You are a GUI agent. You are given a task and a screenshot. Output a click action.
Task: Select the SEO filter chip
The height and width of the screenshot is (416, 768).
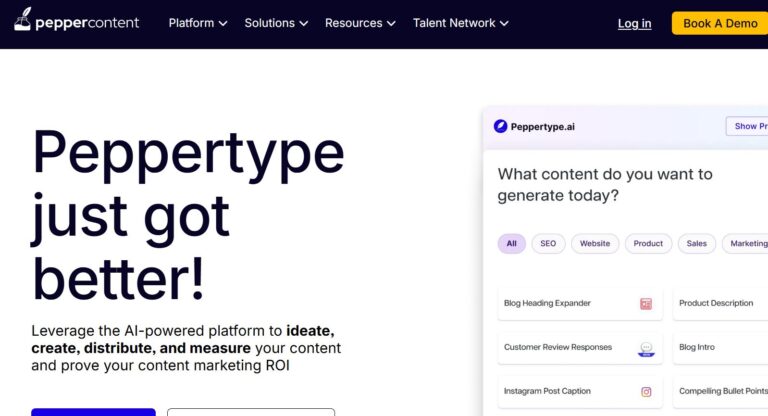pos(548,244)
